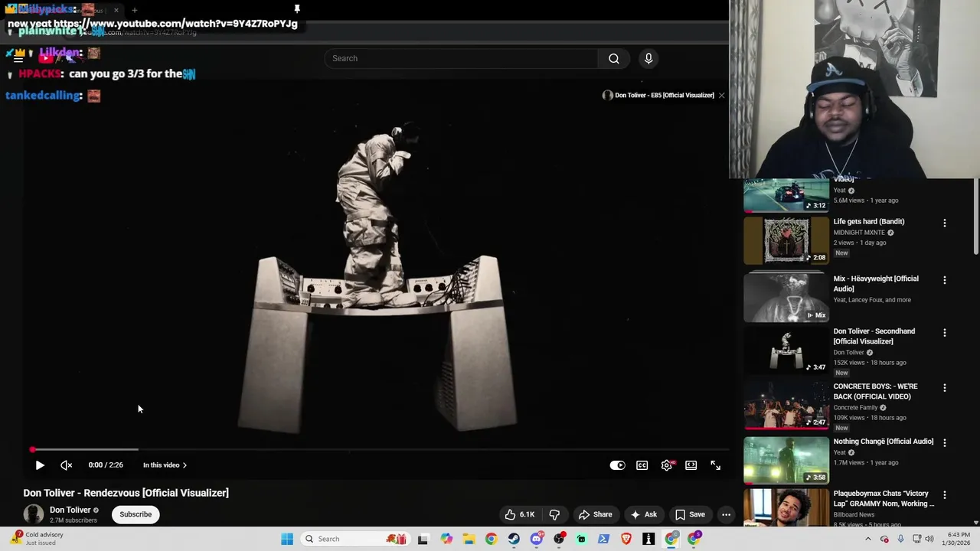Close the current browser tab
This screenshot has height=551, width=980.
tap(116, 10)
